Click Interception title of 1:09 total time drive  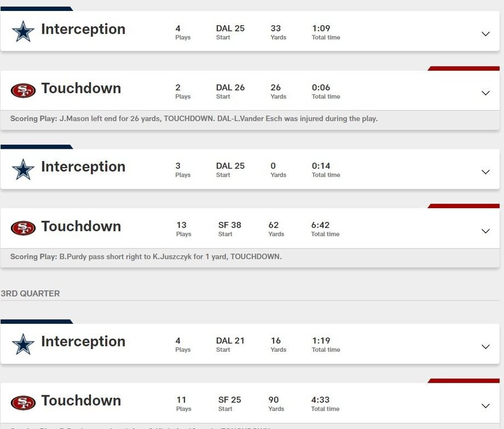point(83,29)
